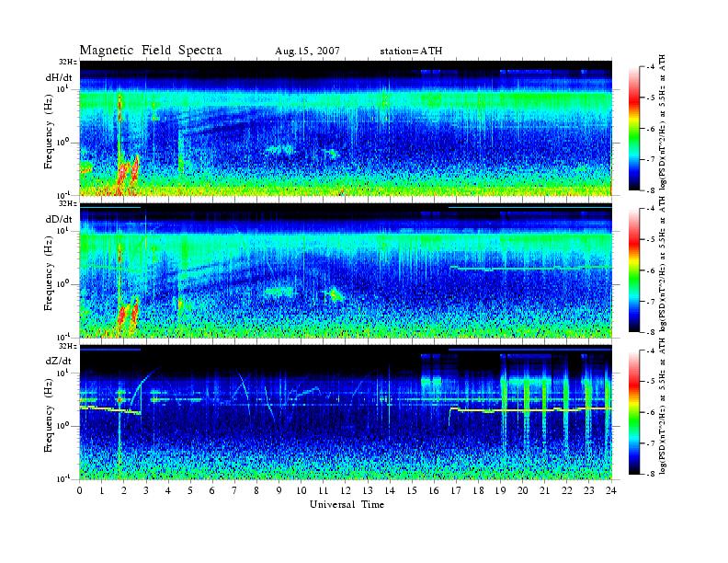Click the dZ/dt spectrogram plot area
The image size is (728, 563).
[346, 412]
